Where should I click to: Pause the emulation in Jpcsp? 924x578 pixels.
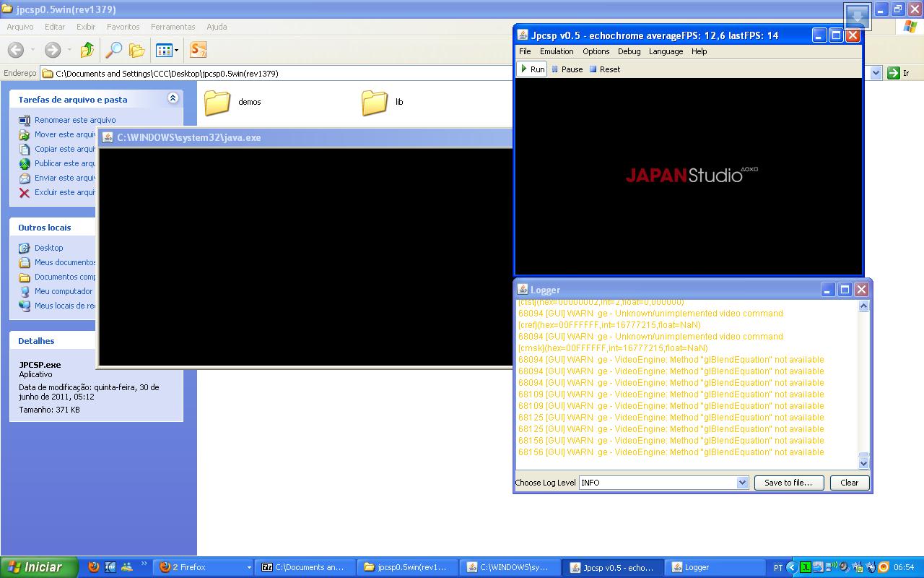(x=567, y=69)
